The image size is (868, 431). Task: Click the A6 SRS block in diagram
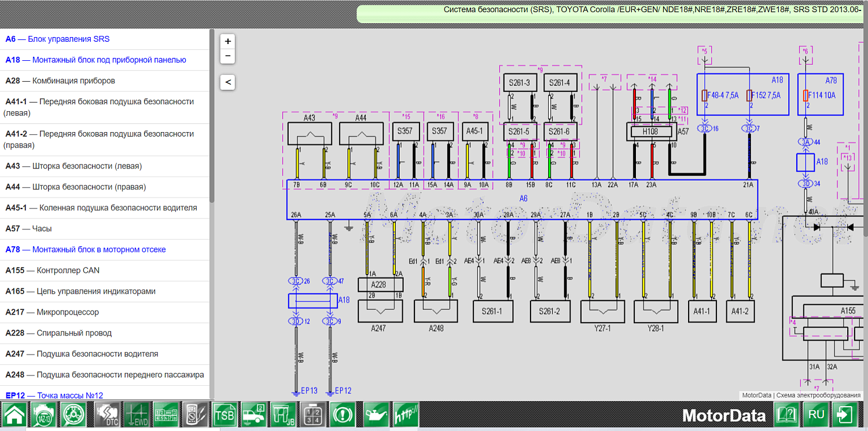523,199
